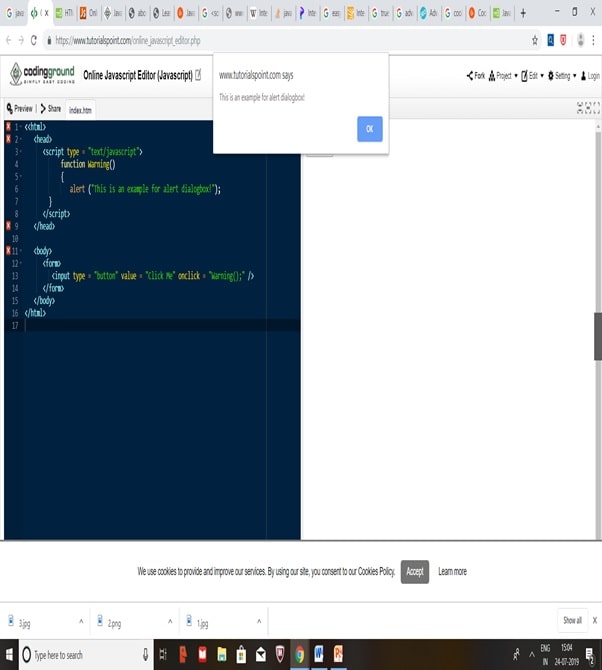Click the error marker on line 9
Image resolution: width=602 pixels, height=670 pixels.
[8, 226]
